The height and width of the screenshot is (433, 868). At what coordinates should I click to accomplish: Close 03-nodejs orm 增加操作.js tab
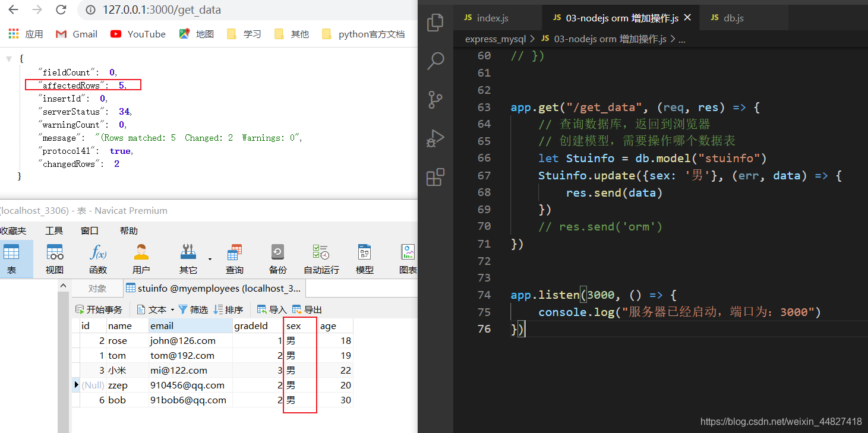pos(687,18)
